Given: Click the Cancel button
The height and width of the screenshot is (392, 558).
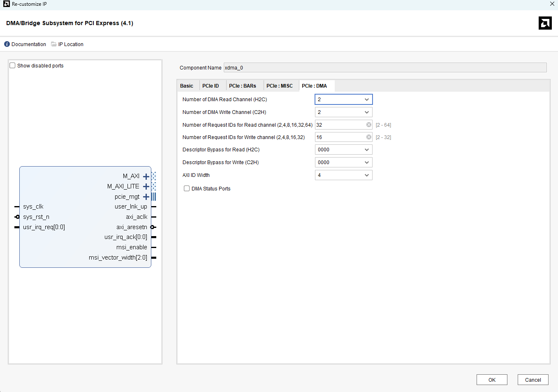Looking at the screenshot, I should coord(533,380).
